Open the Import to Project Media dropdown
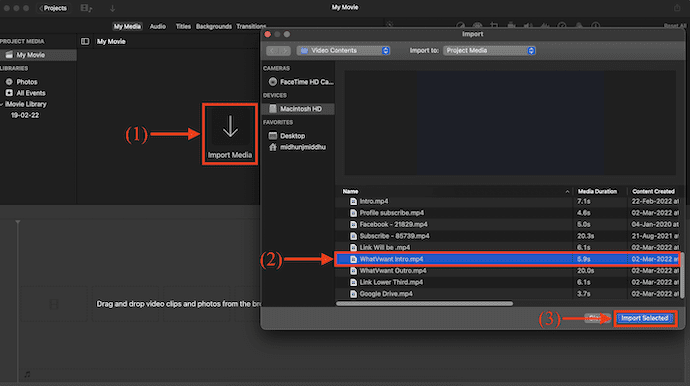Screen dimensions: 690x386 pyautogui.click(x=489, y=51)
